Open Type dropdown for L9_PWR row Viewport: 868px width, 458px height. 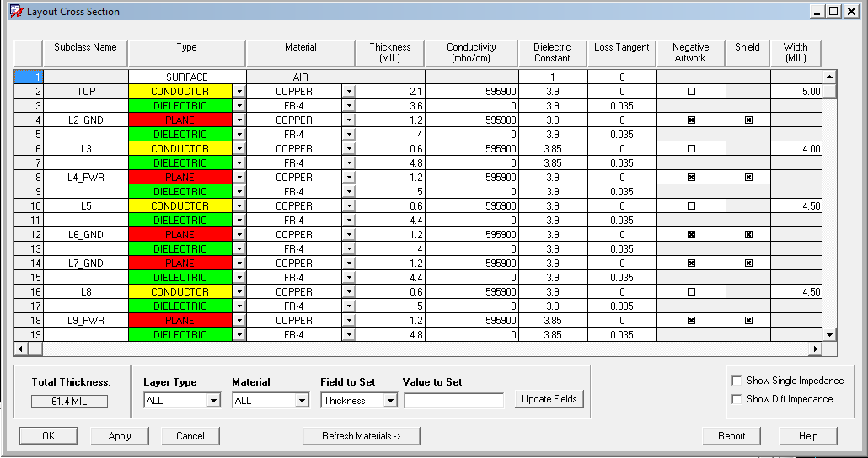tap(239, 320)
